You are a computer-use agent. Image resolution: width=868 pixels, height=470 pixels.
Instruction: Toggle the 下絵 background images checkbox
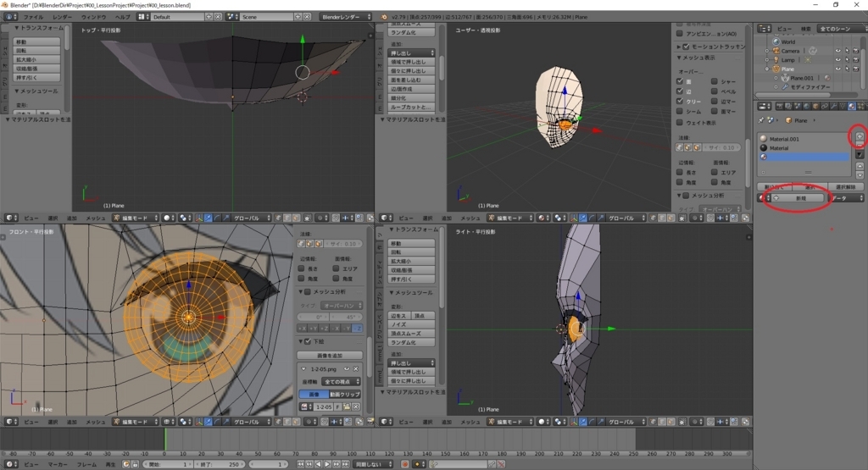click(x=309, y=341)
